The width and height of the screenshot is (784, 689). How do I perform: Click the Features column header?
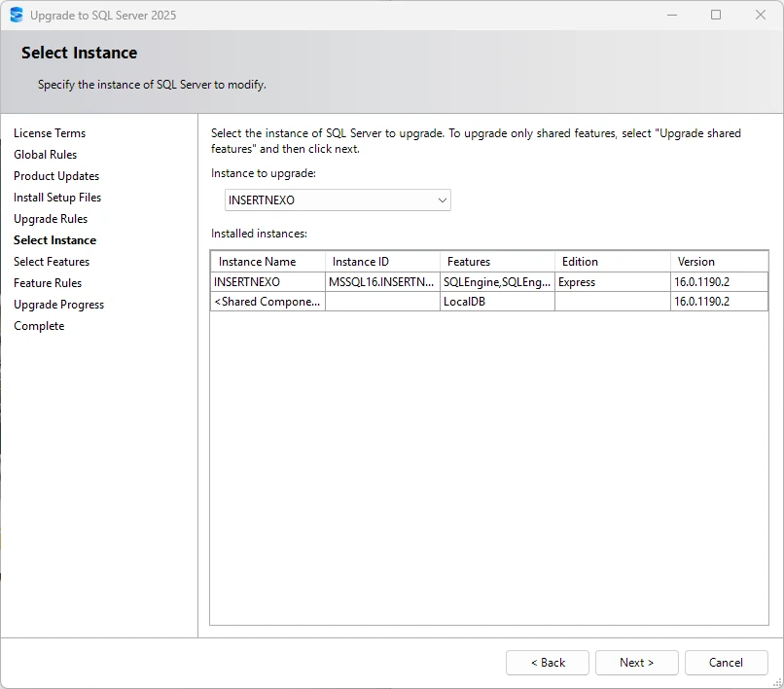(497, 262)
